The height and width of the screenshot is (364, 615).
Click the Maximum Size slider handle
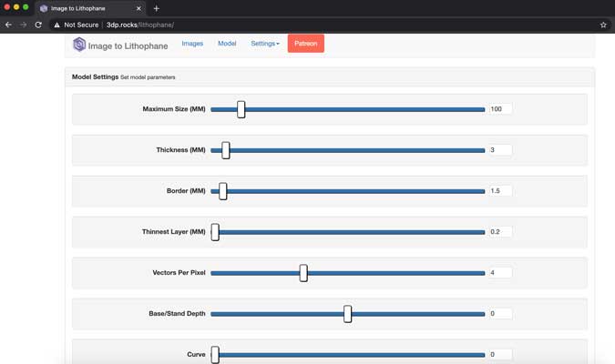click(241, 109)
